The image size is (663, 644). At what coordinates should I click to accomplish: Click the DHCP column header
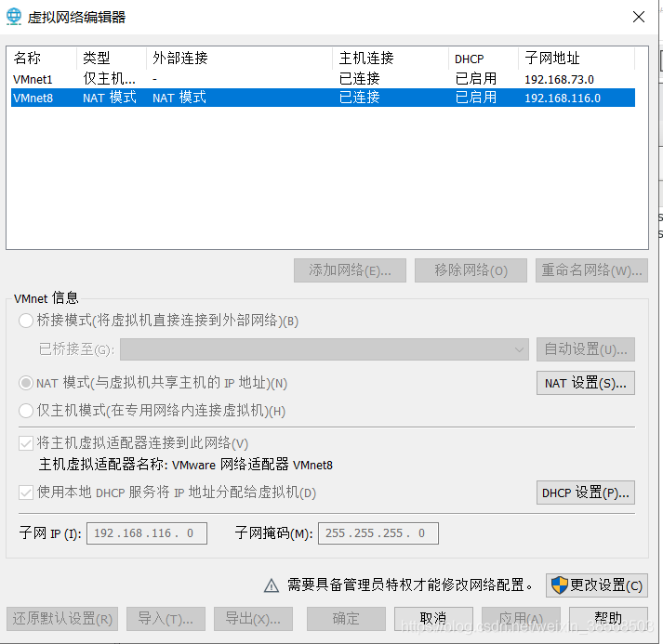484,58
